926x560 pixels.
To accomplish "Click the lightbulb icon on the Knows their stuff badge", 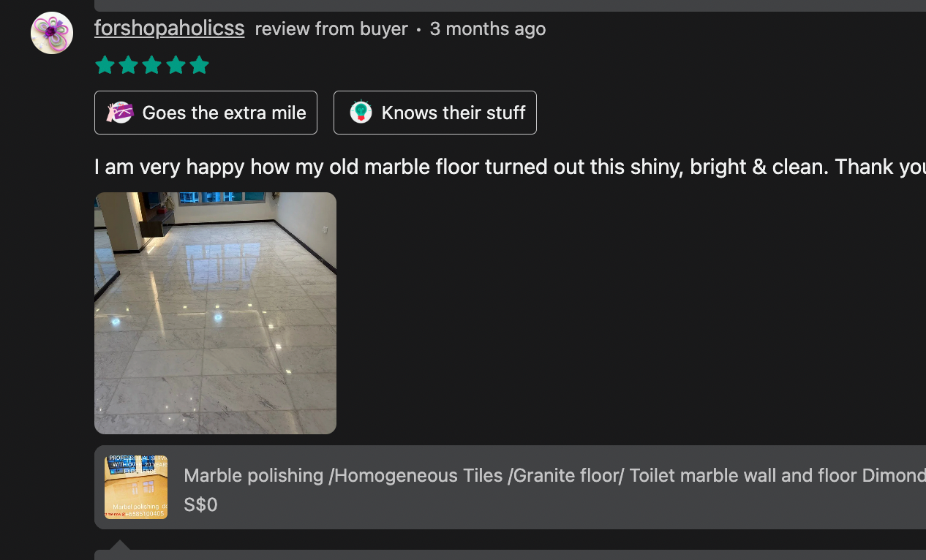I will point(361,112).
